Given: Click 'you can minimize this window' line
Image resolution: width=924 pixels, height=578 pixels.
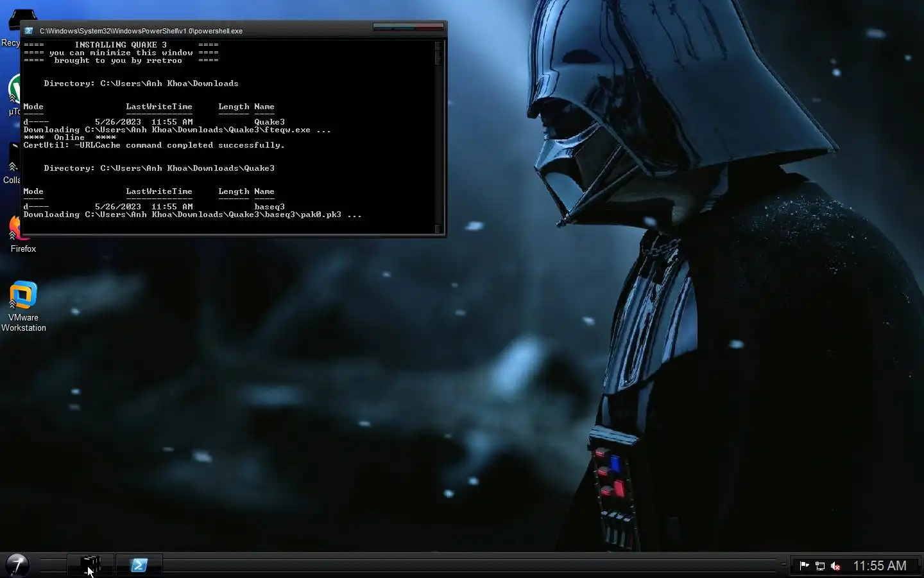Looking at the screenshot, I should [121, 53].
